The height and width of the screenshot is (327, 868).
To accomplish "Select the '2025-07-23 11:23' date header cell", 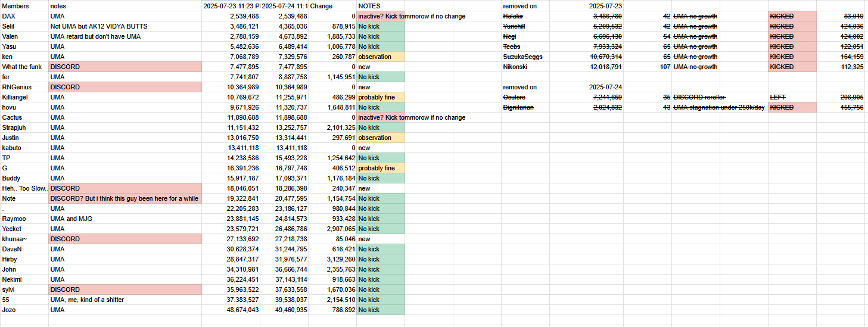I will coord(231,6).
